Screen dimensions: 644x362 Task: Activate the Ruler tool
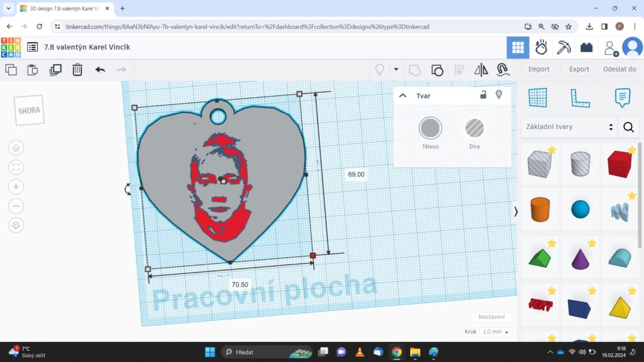click(580, 97)
